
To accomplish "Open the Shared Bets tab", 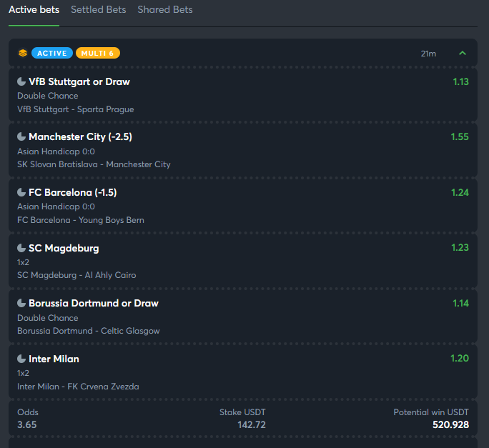I will coord(165,10).
